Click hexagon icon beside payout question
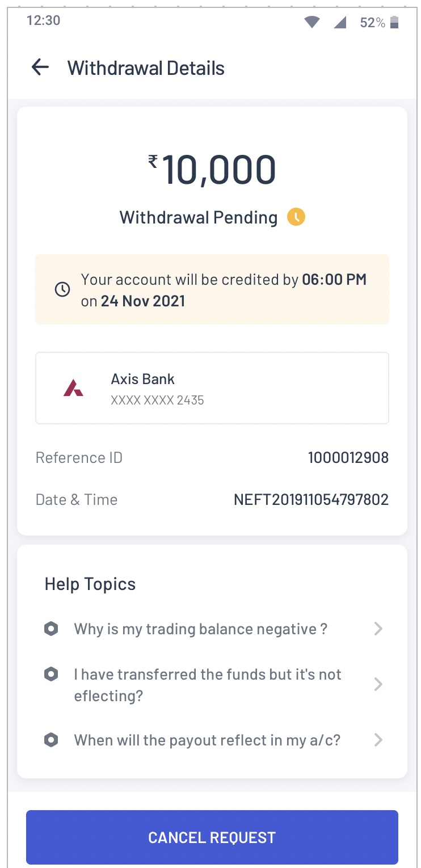This screenshot has height=868, width=421. click(52, 740)
